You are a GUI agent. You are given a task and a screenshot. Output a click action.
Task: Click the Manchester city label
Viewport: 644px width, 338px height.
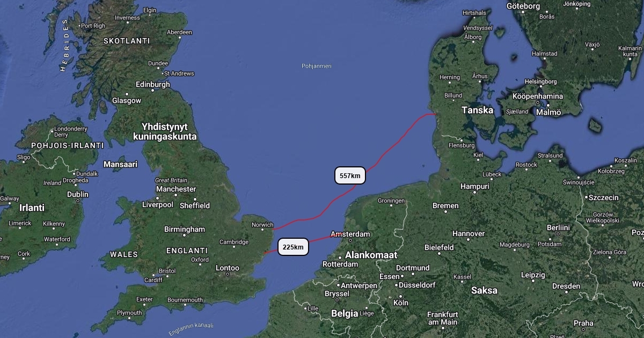[176, 189]
